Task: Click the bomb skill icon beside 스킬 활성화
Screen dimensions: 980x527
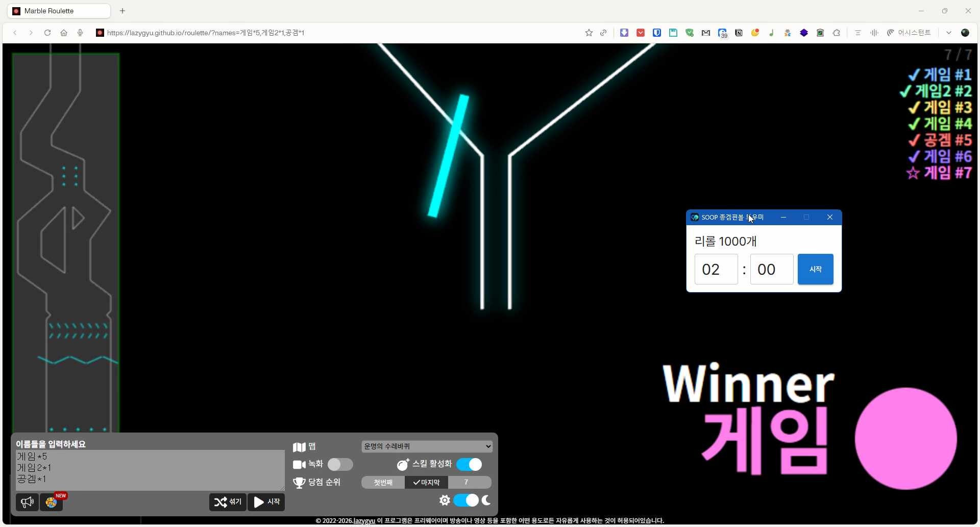Action: [403, 465]
